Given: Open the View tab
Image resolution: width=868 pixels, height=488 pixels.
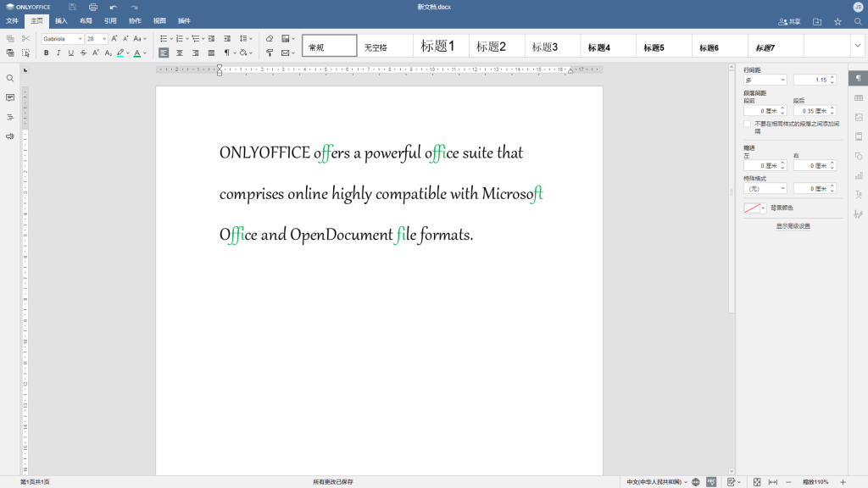Looking at the screenshot, I should (159, 21).
